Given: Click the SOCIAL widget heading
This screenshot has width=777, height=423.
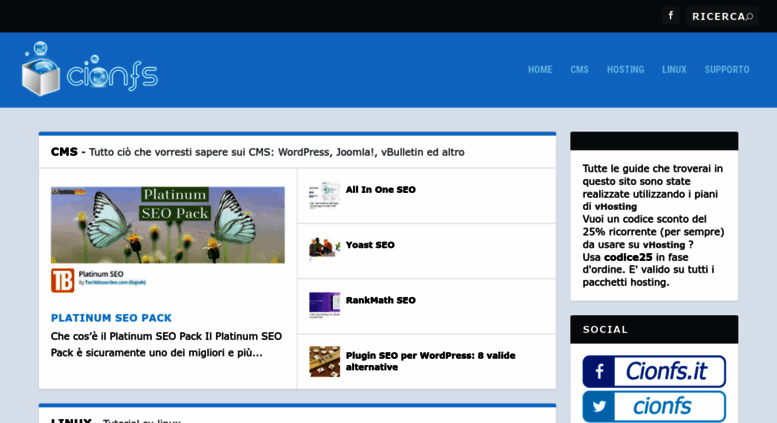Looking at the screenshot, I should [x=605, y=329].
